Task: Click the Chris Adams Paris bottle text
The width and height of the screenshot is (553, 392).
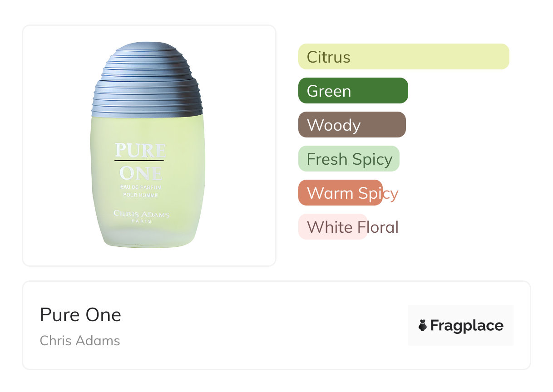Action: click(141, 216)
